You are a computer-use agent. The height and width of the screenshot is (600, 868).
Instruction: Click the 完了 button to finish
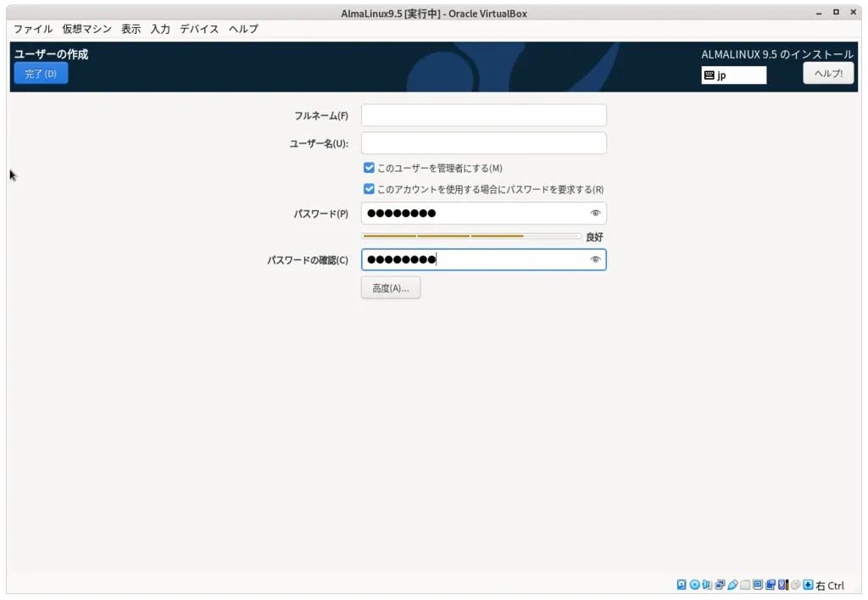coord(40,73)
